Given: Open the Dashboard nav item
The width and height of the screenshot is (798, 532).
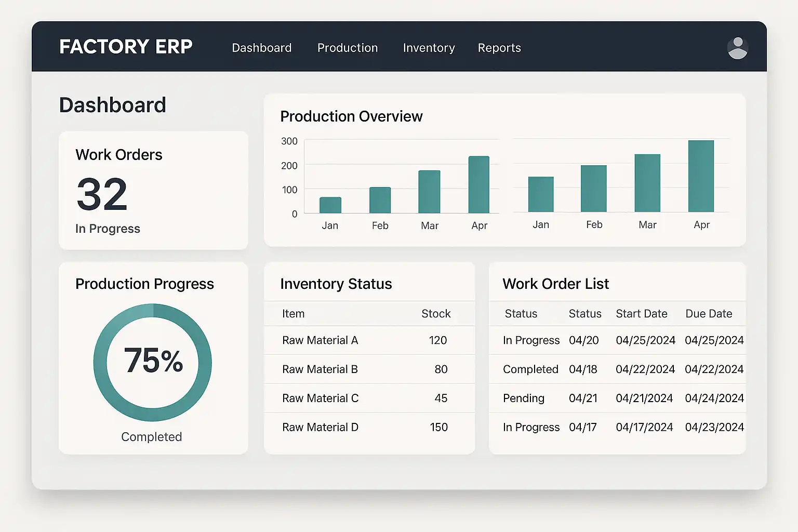Looking at the screenshot, I should (261, 48).
